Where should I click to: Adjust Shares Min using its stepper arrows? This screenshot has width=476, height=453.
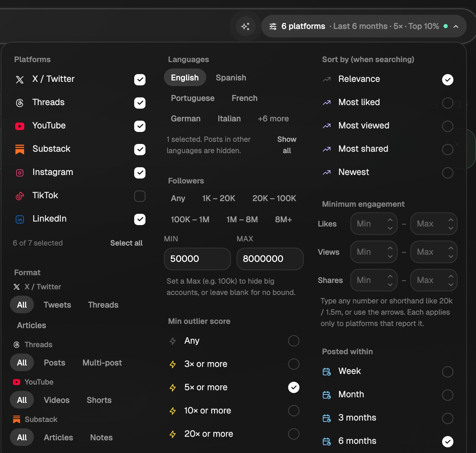390,280
